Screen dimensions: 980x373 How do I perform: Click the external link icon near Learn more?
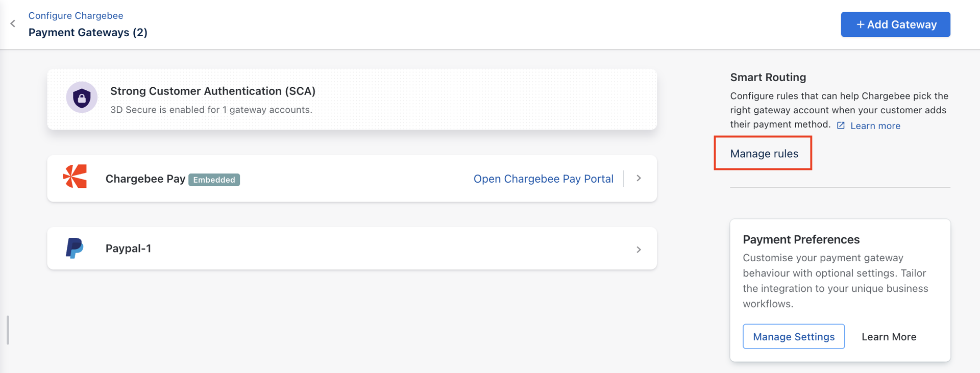click(x=841, y=126)
